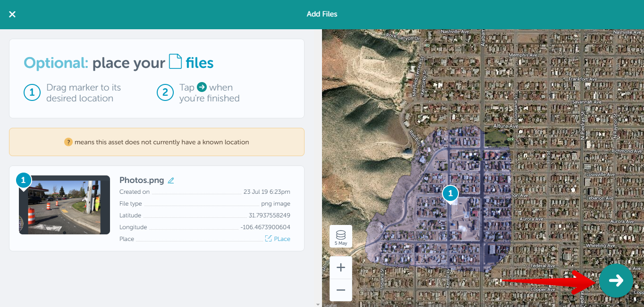Click Drag marker to its desired location text
Viewport: 644px width, 307px height.
point(84,93)
